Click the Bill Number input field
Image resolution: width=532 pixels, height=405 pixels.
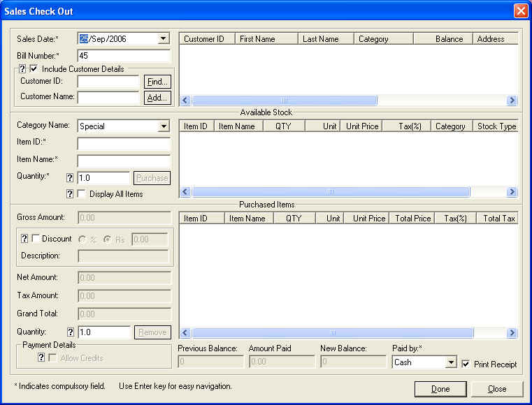(x=124, y=56)
